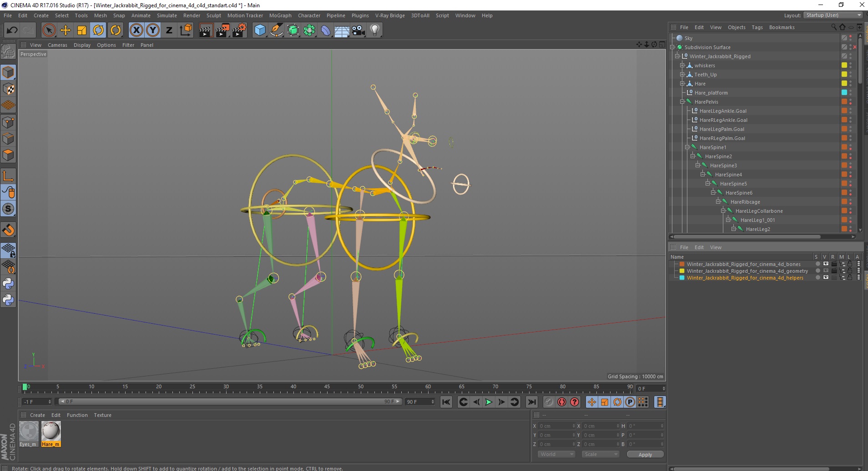Open the viewport Cameras menu
868x471 pixels.
(x=57, y=45)
